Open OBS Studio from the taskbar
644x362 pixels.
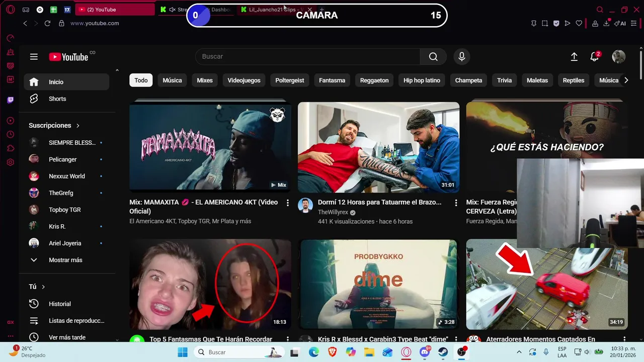[x=461, y=352]
